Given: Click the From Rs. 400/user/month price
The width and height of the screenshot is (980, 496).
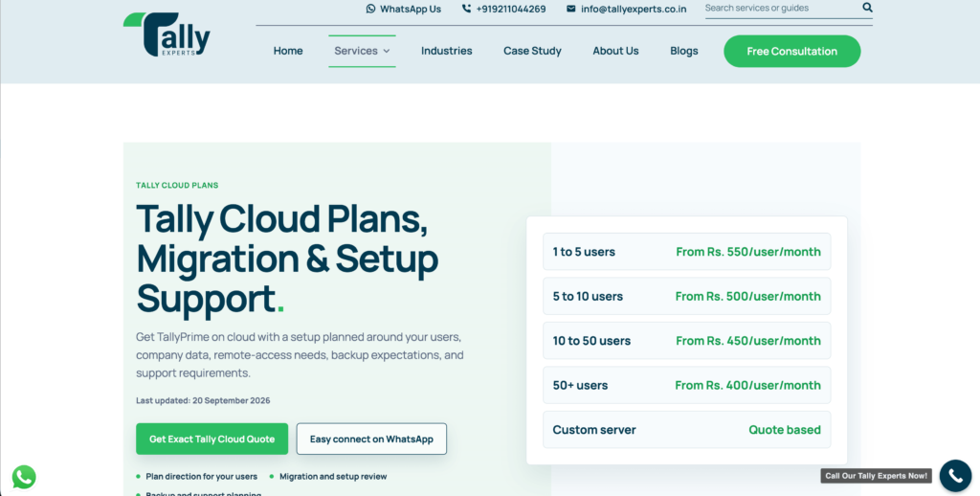Looking at the screenshot, I should click(x=748, y=385).
